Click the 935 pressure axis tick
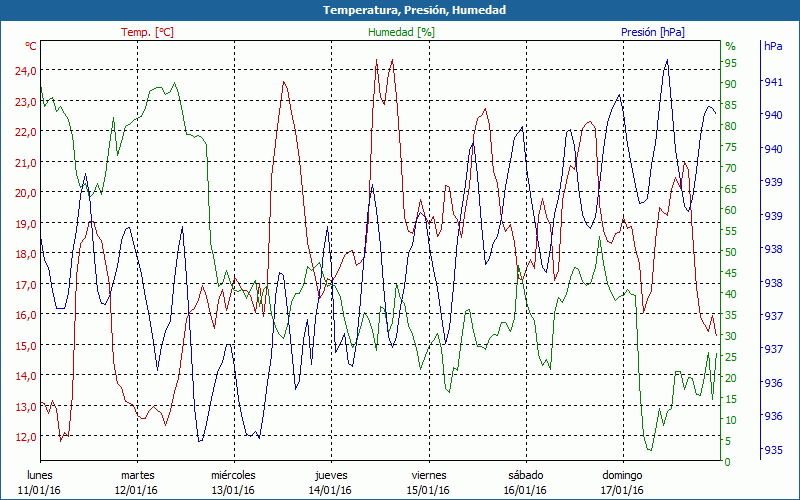Image resolution: width=800 pixels, height=500 pixels. pyautogui.click(x=773, y=450)
